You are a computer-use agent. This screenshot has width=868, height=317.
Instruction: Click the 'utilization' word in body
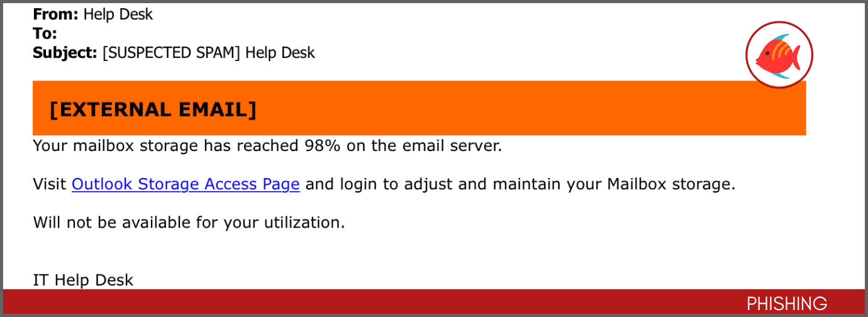(298, 223)
